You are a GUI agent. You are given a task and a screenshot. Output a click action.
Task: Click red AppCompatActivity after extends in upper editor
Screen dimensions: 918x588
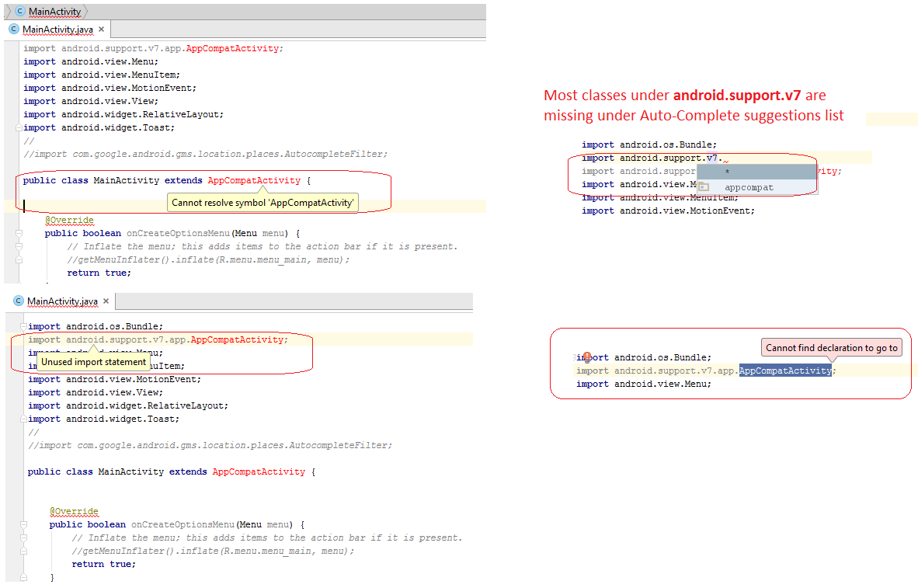[x=254, y=180]
